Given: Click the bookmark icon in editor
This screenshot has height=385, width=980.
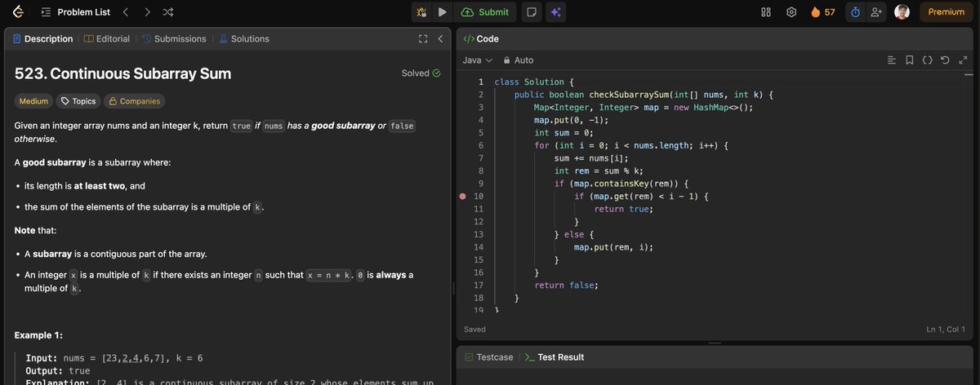Looking at the screenshot, I should pos(910,60).
